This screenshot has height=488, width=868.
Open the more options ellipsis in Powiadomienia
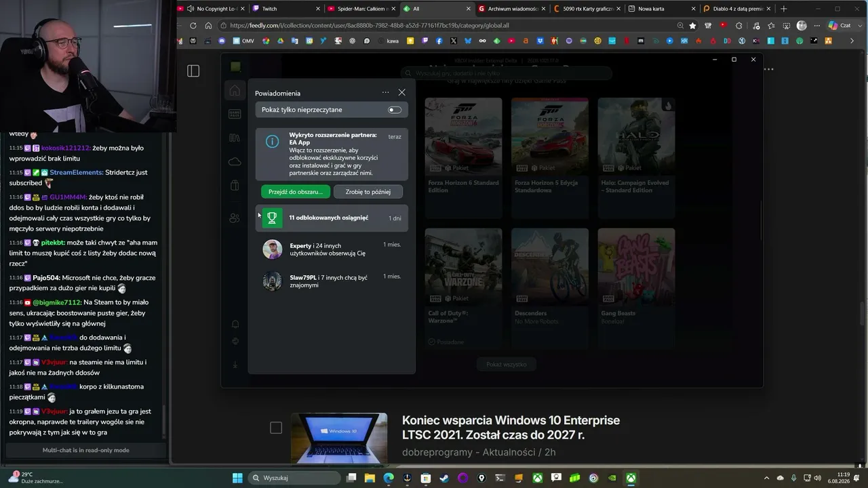[x=385, y=93]
